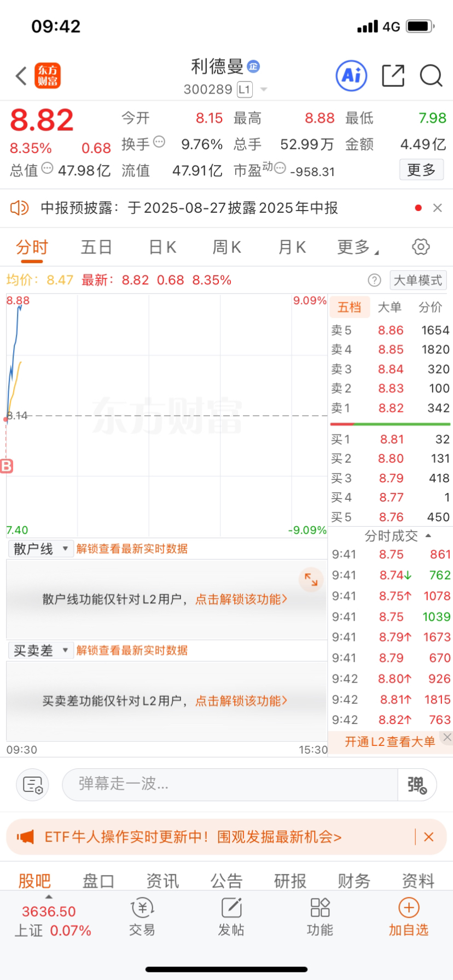The image size is (453, 980).
Task: Launch the Ai assistant icon
Action: pos(351,75)
